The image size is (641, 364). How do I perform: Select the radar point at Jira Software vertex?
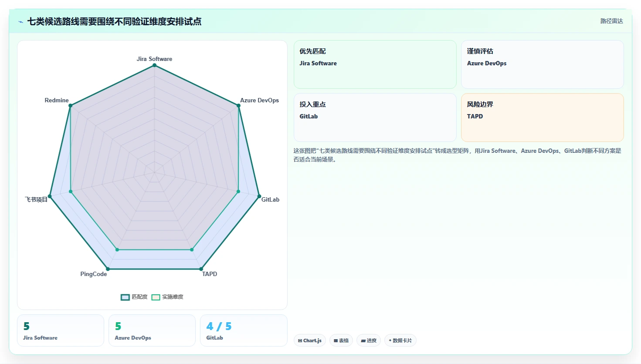[154, 65]
